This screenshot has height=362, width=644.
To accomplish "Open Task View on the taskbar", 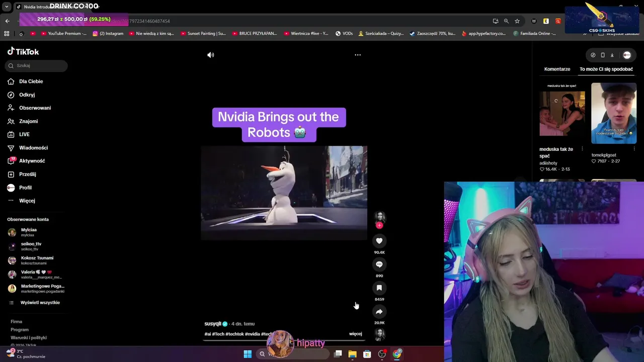I will click(x=338, y=354).
